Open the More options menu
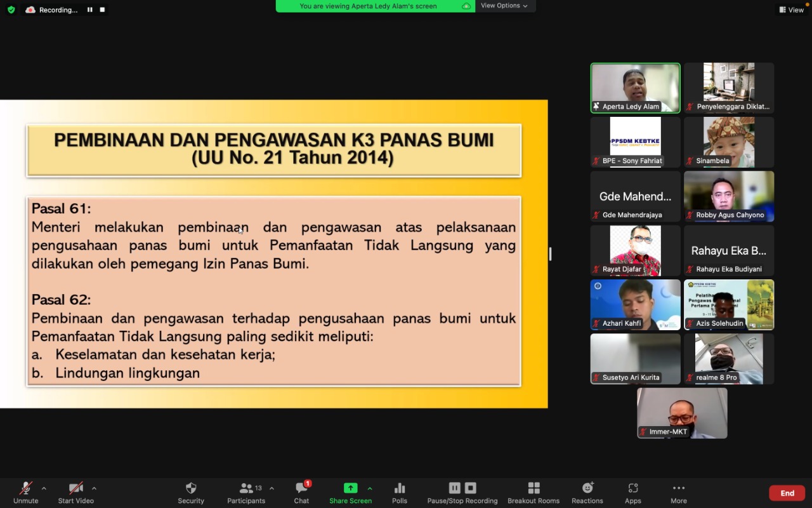Image resolution: width=812 pixels, height=508 pixels. point(679,492)
